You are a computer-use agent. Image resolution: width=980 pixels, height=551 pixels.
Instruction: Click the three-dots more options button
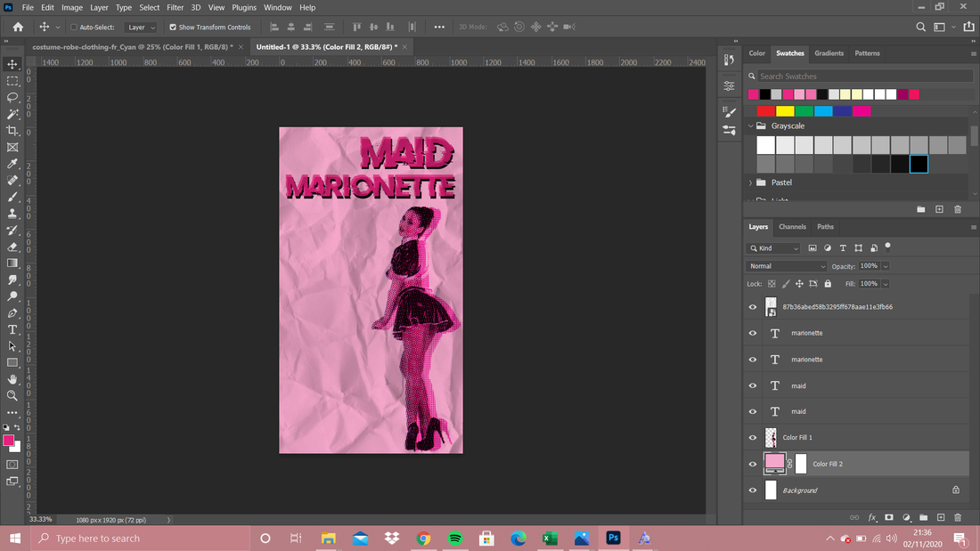439,27
